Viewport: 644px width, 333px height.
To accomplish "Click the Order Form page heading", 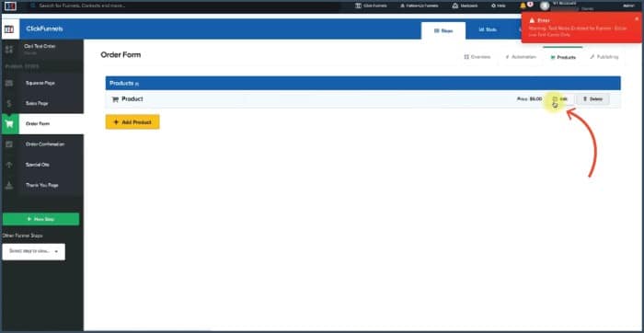I will click(121, 54).
